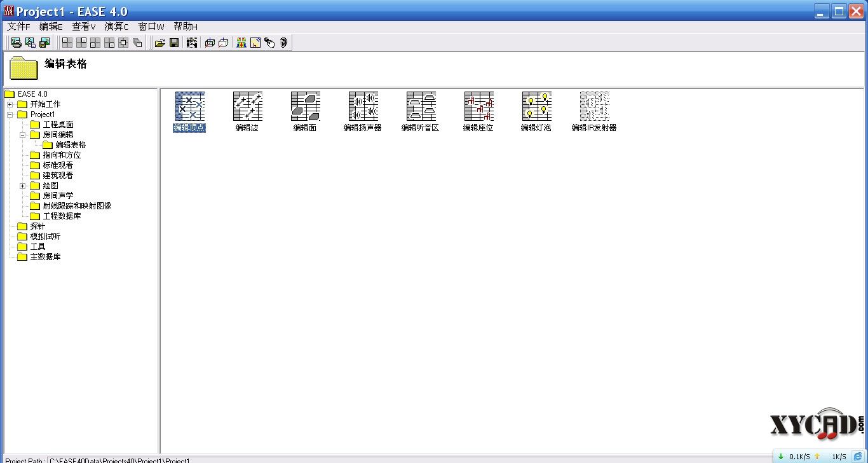Click the first window tile layout icon
868x463 pixels.
[67, 43]
